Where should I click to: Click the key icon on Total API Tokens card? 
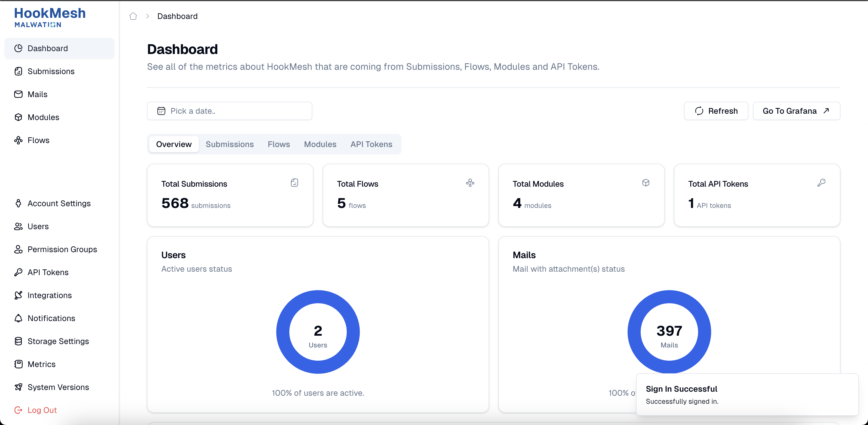pyautogui.click(x=821, y=183)
